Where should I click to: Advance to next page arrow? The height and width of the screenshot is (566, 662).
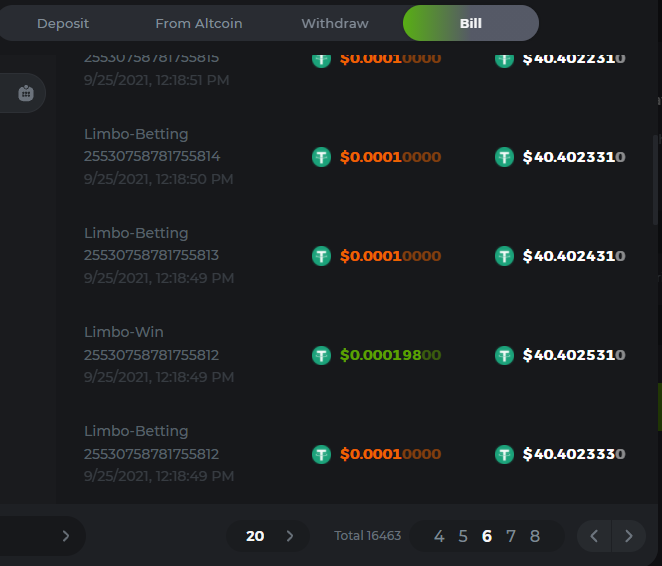628,536
